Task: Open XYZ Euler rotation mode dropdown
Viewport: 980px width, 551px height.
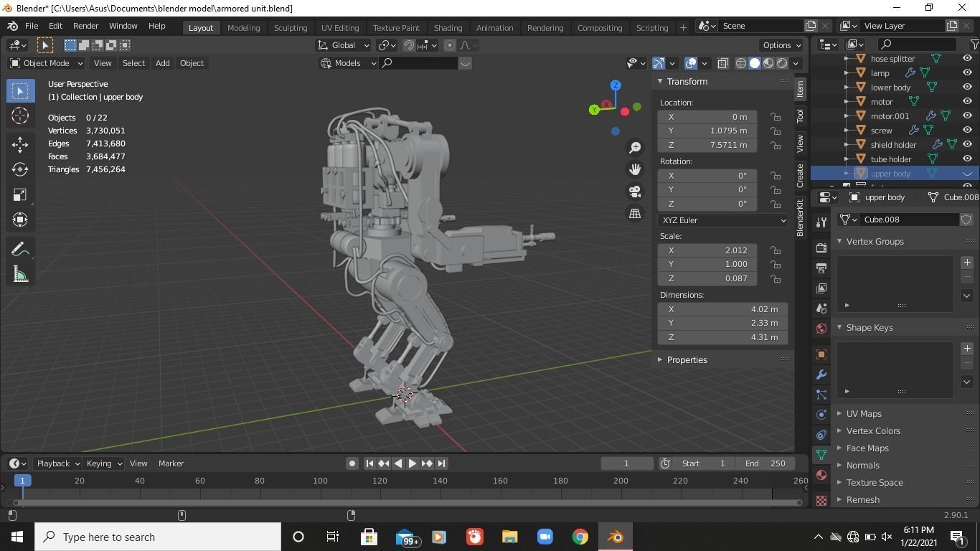Action: pos(723,220)
